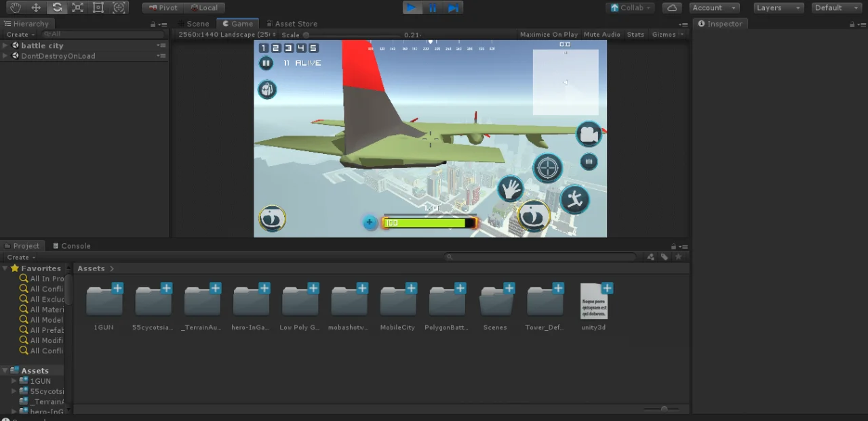Click the in-game camera button

(x=589, y=134)
